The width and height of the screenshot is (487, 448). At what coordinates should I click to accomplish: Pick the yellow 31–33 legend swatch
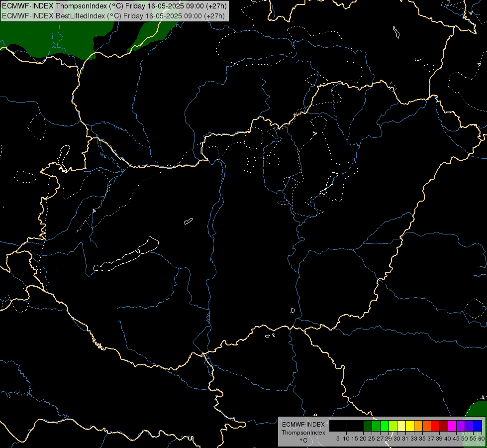click(410, 426)
